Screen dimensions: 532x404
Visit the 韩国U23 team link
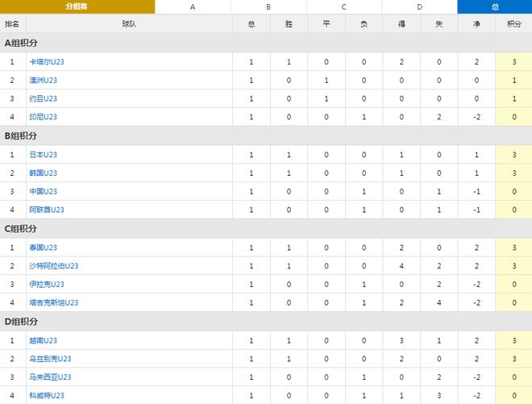click(x=43, y=173)
